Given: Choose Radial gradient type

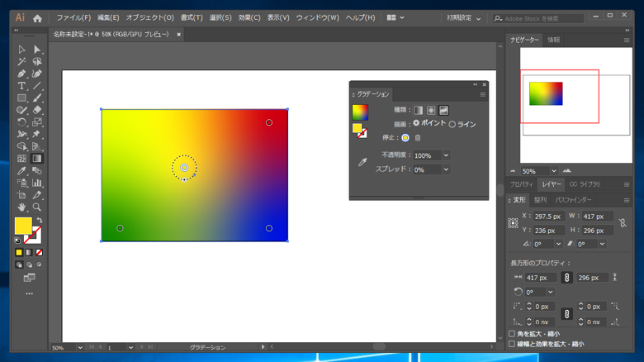Looking at the screenshot, I should (431, 110).
